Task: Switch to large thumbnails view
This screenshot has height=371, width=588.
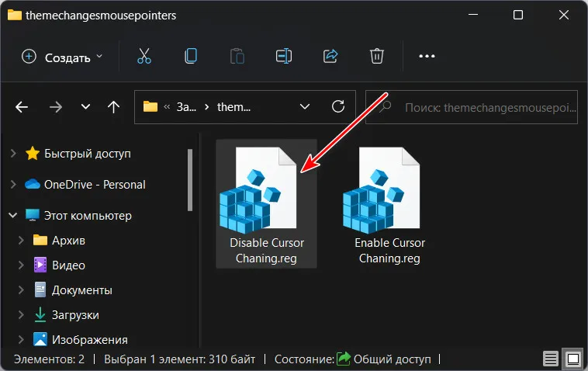Action: click(573, 359)
